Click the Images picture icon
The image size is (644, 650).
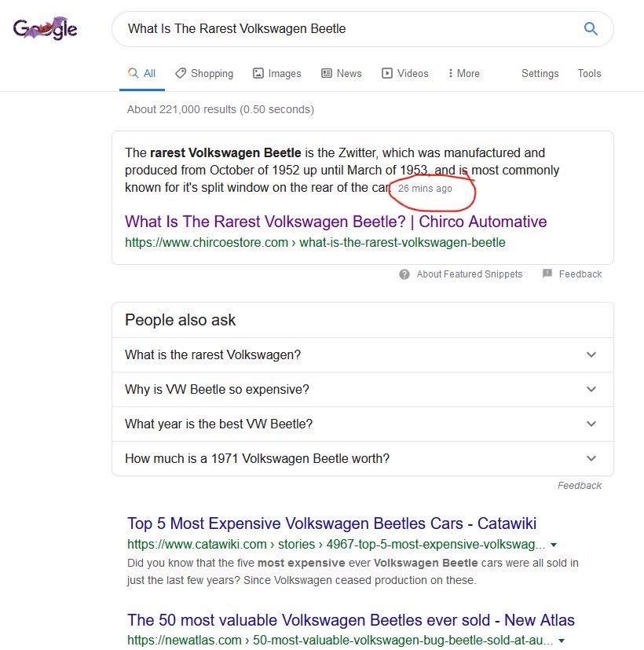click(258, 73)
